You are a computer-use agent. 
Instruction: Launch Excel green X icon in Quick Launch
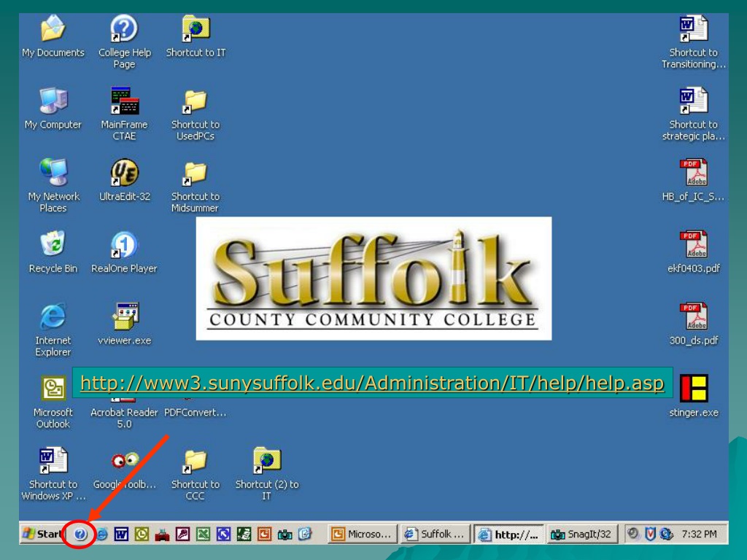point(203,534)
